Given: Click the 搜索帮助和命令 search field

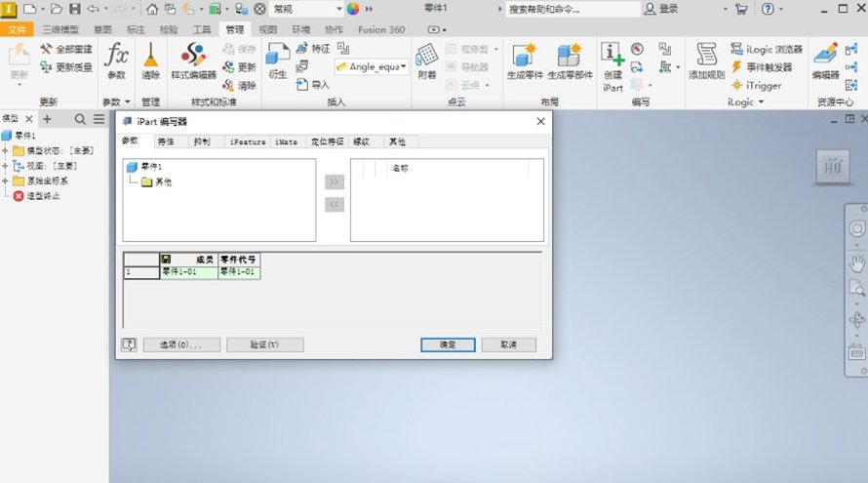Looking at the screenshot, I should tap(572, 9).
